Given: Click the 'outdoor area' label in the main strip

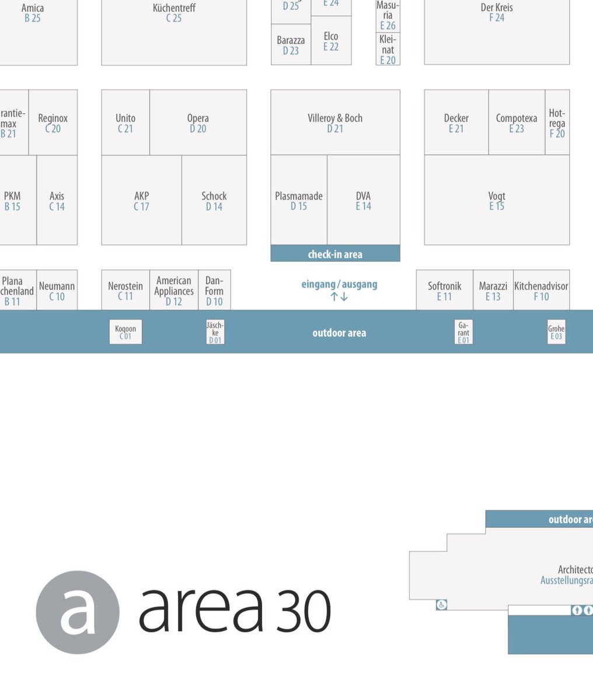Looking at the screenshot, I should (339, 333).
